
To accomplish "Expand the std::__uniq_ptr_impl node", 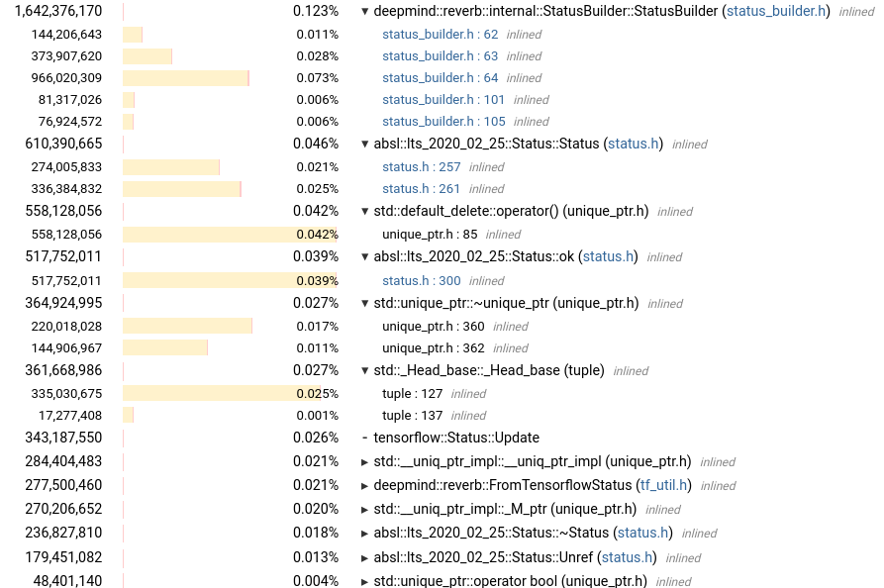I will (365, 461).
